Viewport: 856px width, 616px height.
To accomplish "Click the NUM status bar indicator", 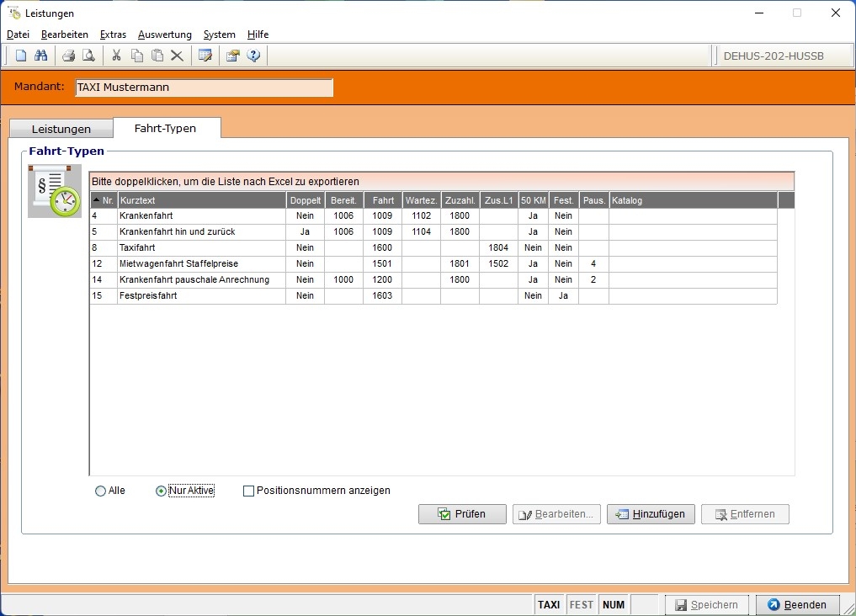I will [x=614, y=604].
